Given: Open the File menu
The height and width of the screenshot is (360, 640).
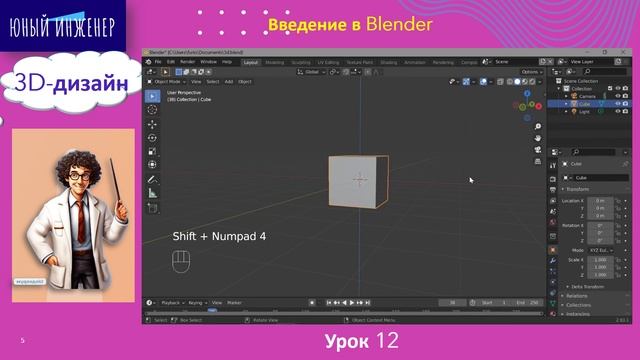Looking at the screenshot, I should click(x=158, y=62).
